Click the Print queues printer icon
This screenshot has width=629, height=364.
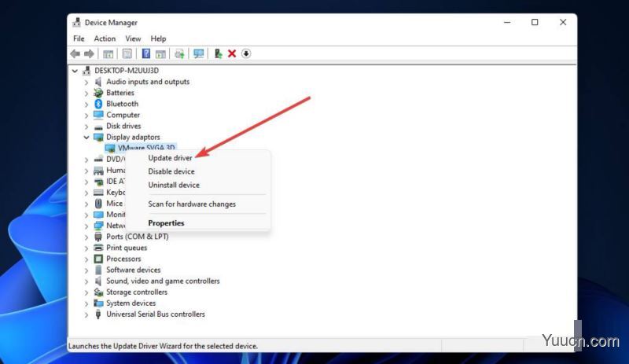(x=98, y=248)
